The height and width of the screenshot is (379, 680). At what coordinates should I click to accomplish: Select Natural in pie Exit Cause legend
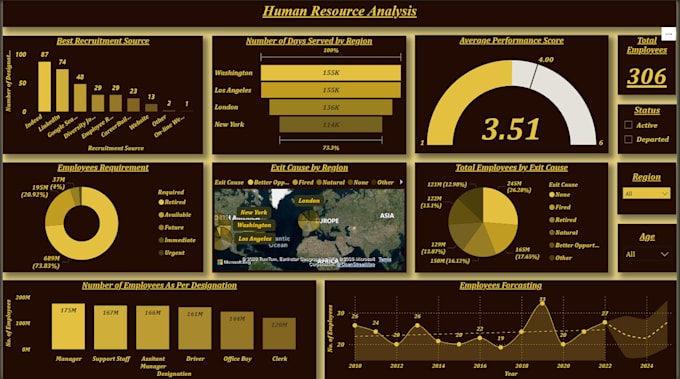[563, 232]
